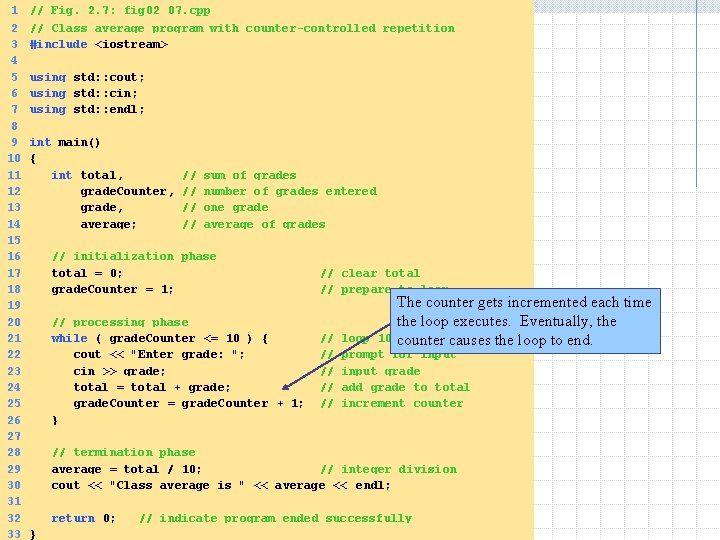Click the '// add grade to total' comment

[x=395, y=387]
